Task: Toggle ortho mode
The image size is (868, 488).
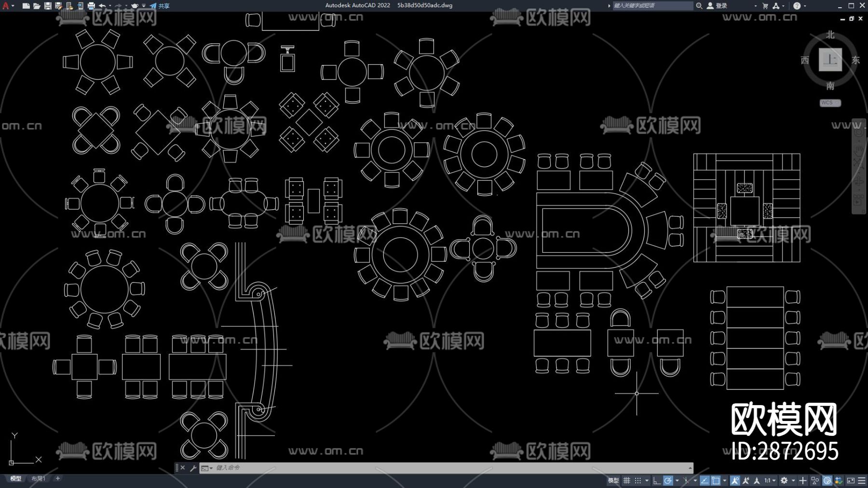Action: tap(657, 481)
